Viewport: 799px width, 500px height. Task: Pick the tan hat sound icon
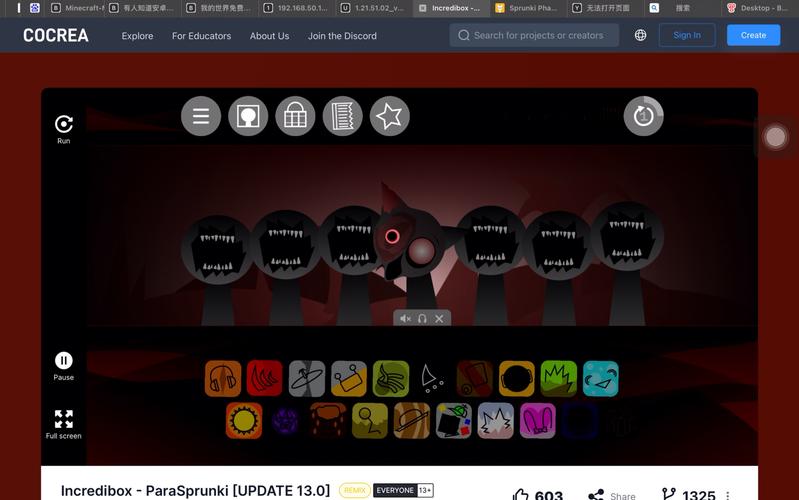coord(412,420)
